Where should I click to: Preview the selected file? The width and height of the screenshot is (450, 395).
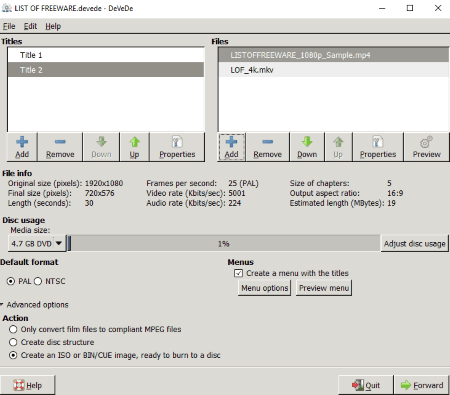tap(427, 147)
